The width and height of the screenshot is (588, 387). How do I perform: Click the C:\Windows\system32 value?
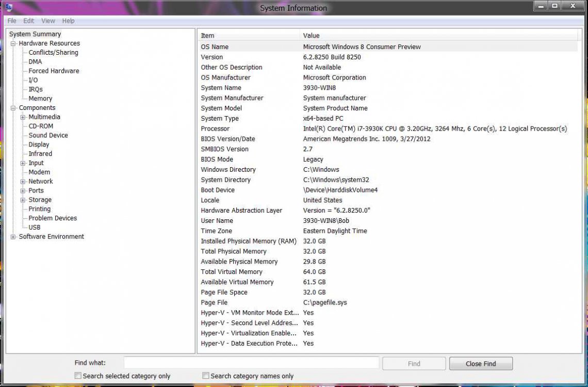pyautogui.click(x=336, y=180)
